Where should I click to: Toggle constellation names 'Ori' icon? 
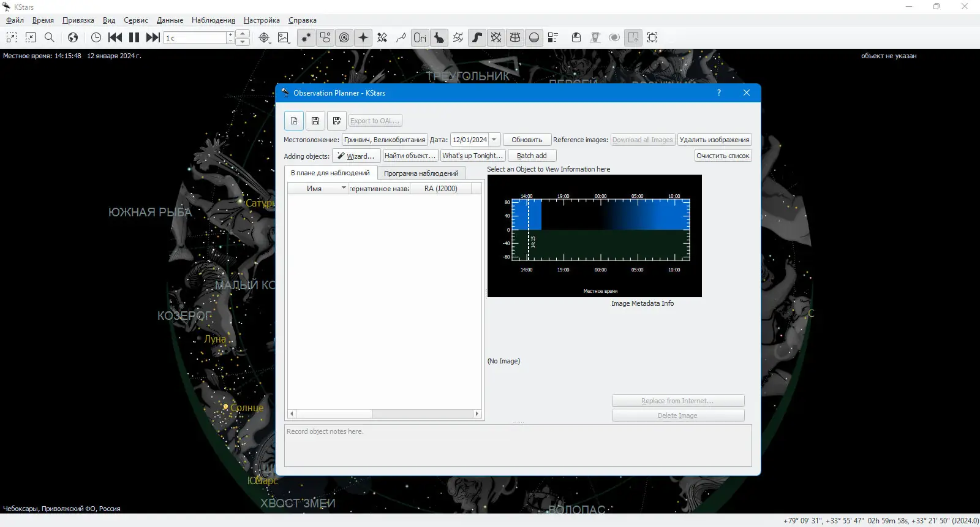(420, 37)
